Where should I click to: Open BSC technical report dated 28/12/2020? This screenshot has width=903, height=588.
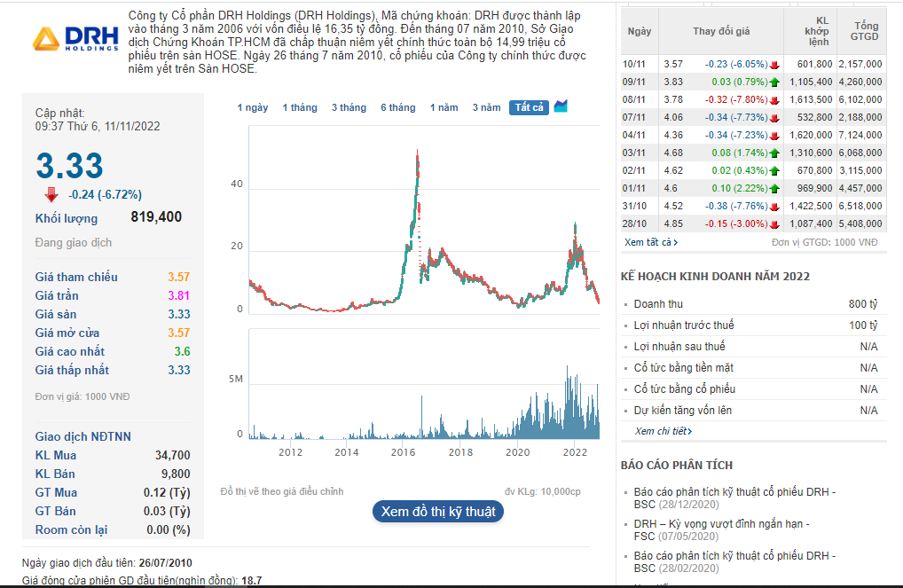point(734,498)
